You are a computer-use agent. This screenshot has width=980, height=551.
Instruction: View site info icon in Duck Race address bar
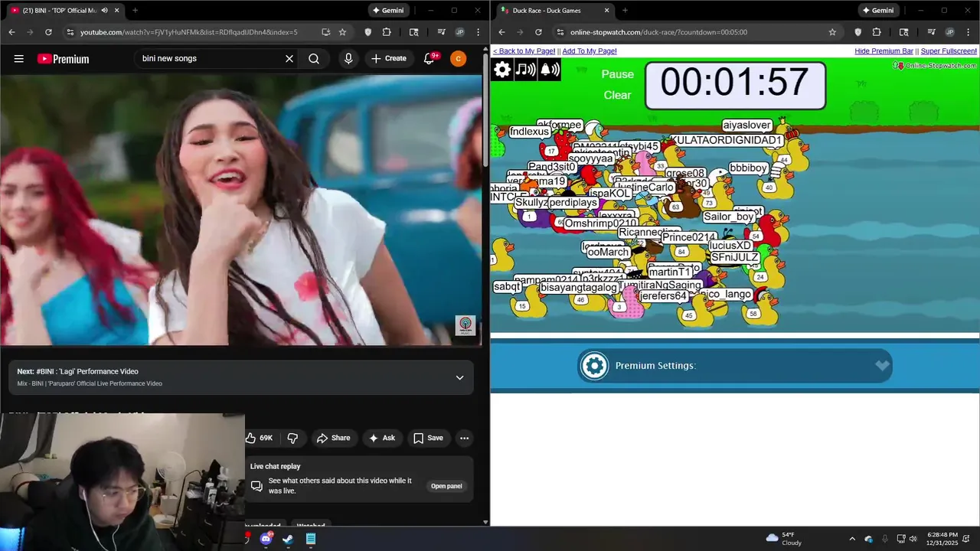click(560, 32)
